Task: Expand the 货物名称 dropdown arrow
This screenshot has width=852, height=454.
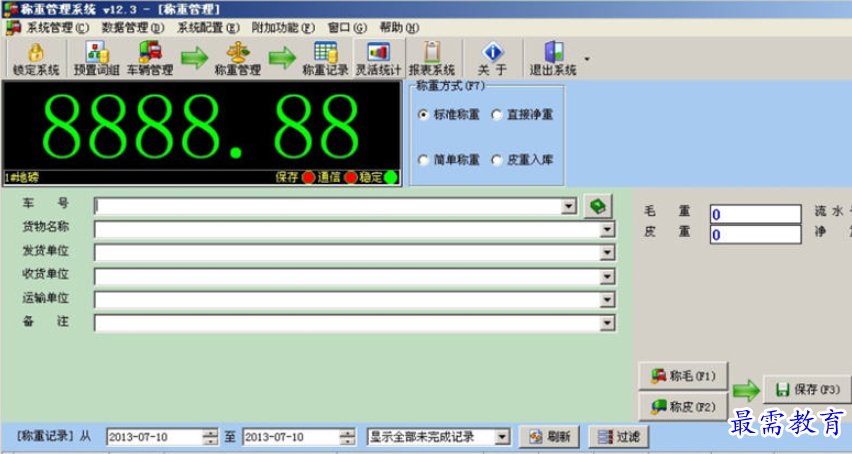Action: coord(607,230)
